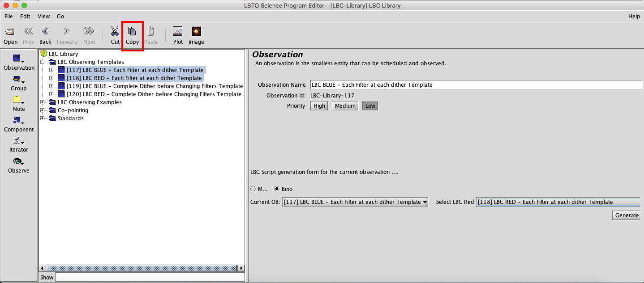
Task: Open the Current OB dropdown
Action: point(355,202)
